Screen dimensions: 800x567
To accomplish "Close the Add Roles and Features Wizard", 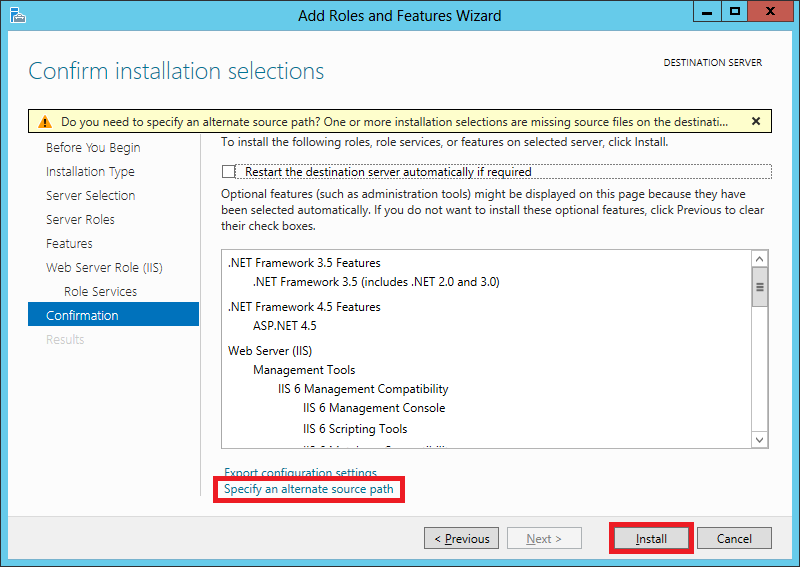I will [x=770, y=11].
